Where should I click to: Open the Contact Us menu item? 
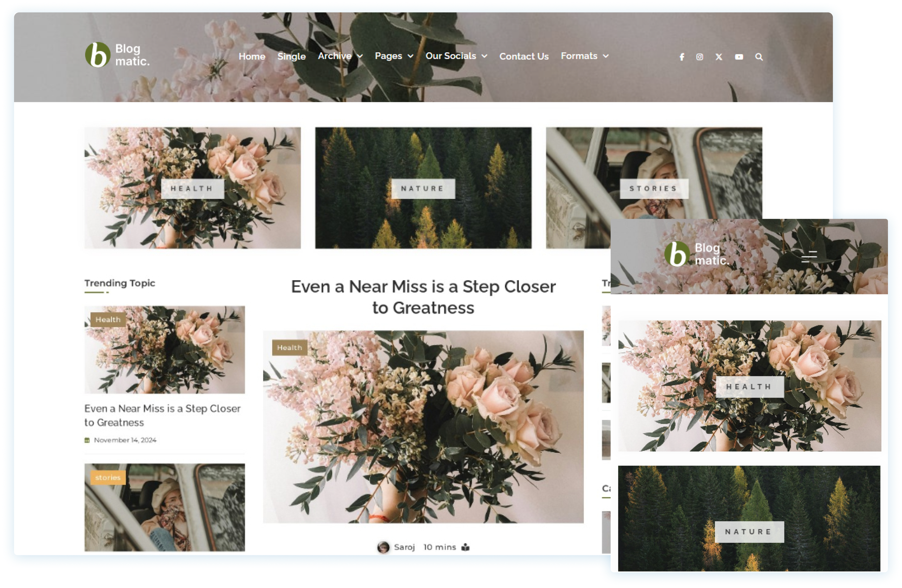524,56
